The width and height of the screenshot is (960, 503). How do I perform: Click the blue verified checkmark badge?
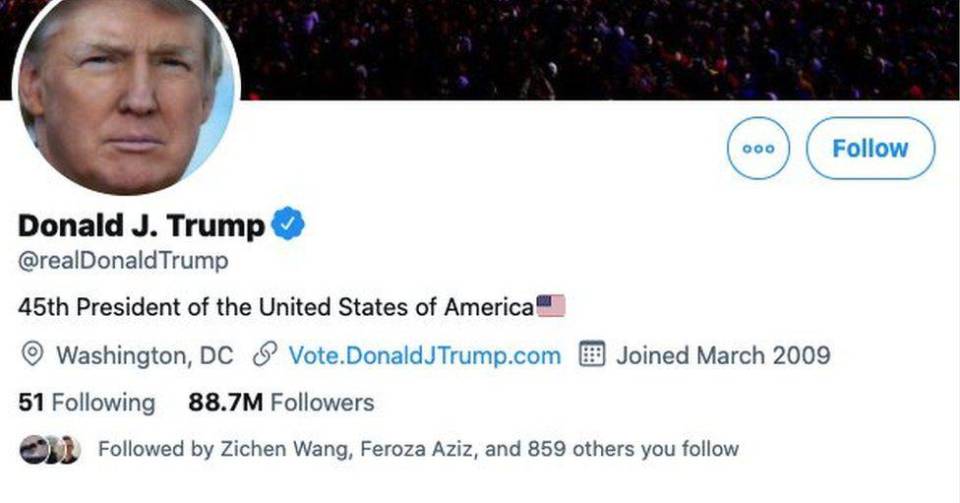(x=288, y=225)
